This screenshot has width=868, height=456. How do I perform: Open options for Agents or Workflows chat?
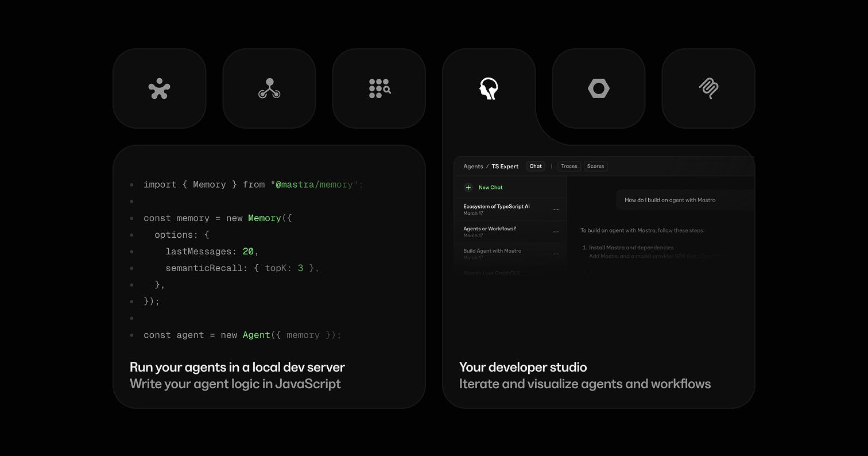tap(556, 232)
